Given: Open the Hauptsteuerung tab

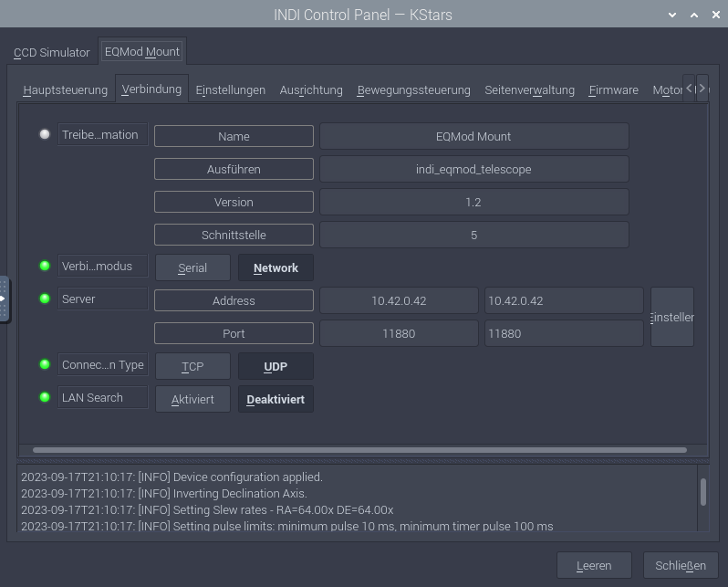Looking at the screenshot, I should (x=66, y=89).
